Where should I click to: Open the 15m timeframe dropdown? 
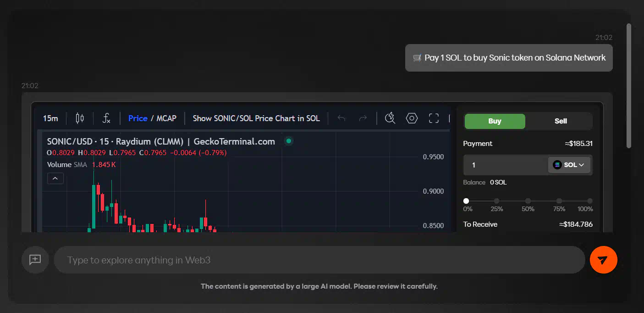[50, 118]
